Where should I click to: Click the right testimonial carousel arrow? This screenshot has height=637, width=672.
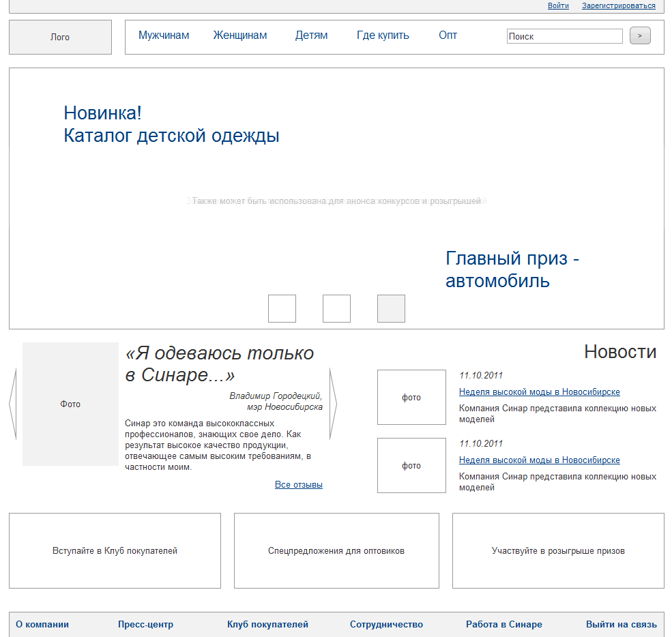pyautogui.click(x=332, y=404)
